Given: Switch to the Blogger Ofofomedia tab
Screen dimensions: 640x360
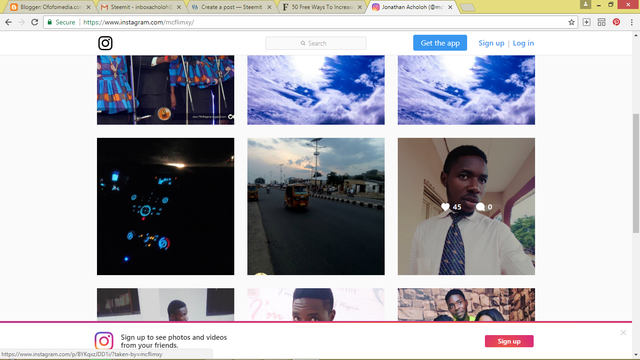Looking at the screenshot, I should tap(50, 7).
